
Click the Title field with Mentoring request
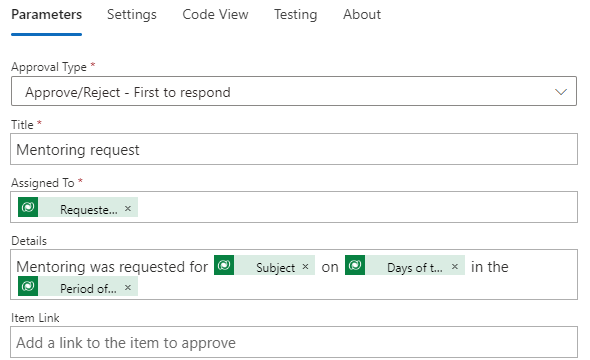coord(293,149)
